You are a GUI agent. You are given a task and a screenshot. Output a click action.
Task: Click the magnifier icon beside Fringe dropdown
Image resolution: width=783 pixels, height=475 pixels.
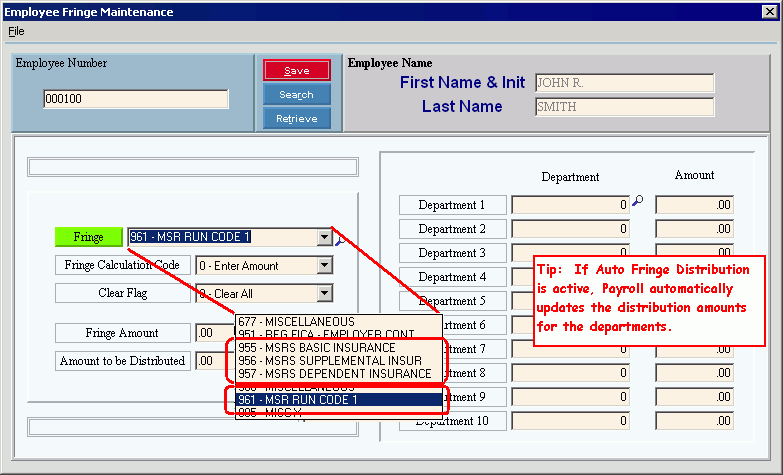click(x=340, y=239)
